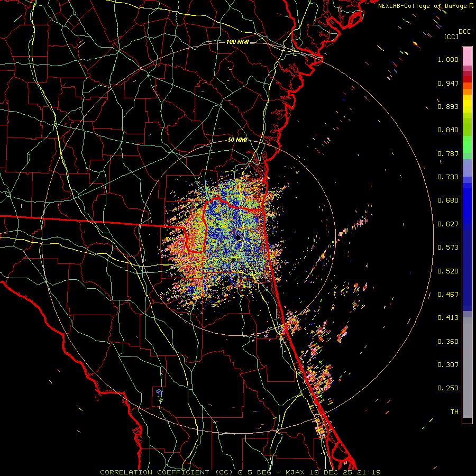Click the 0.253 scale value

(448, 388)
